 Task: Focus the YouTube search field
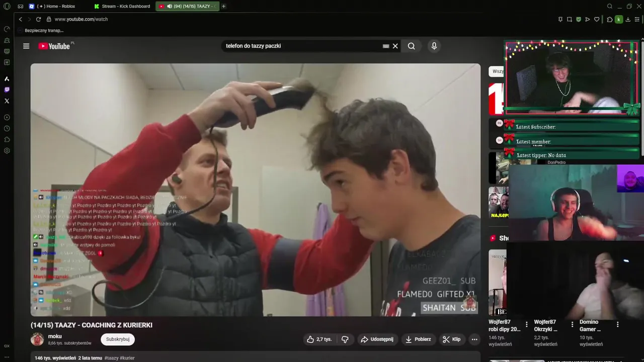(302, 46)
